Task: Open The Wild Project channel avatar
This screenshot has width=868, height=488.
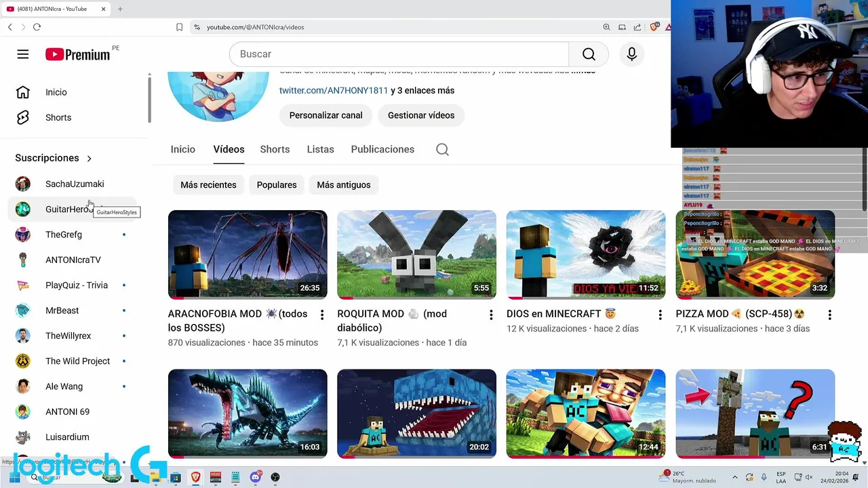Action: pos(23,361)
